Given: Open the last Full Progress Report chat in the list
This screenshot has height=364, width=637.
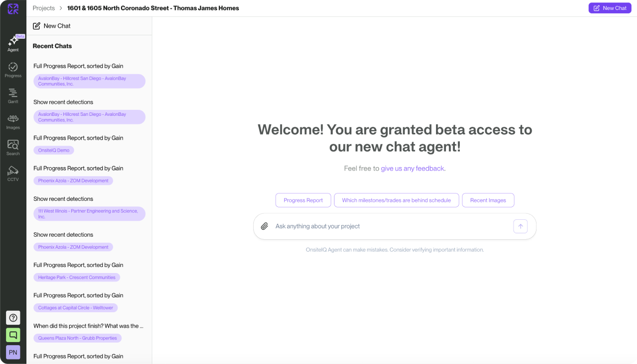Looking at the screenshot, I should coord(78,356).
